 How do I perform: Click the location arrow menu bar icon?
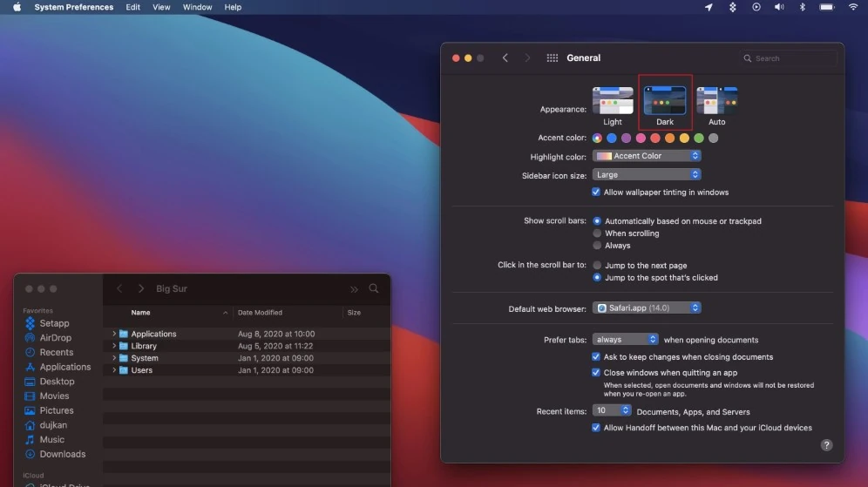(709, 7)
